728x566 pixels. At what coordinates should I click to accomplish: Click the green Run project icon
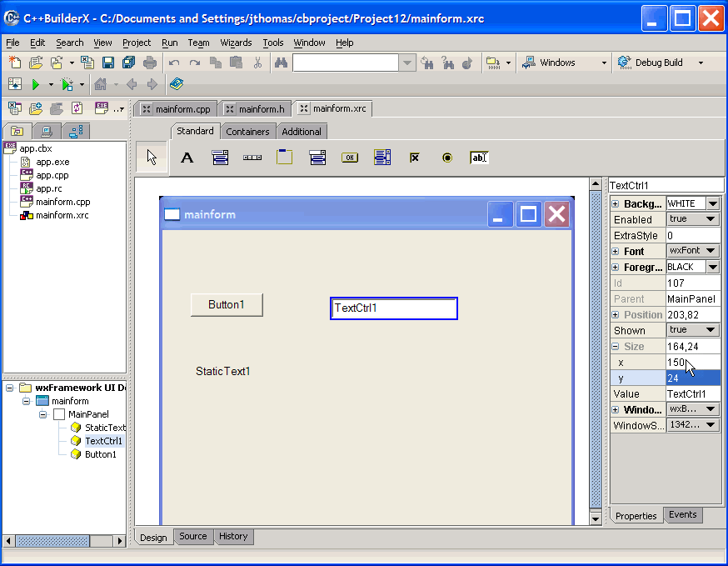point(35,84)
